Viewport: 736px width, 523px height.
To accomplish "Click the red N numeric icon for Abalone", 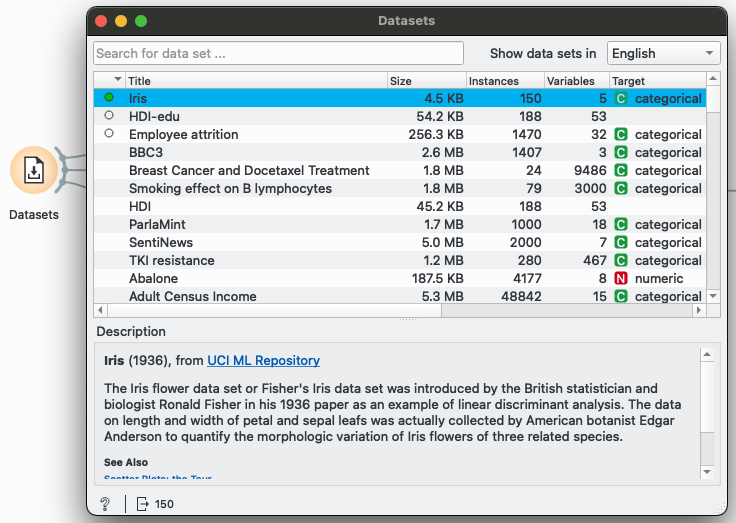I will [621, 279].
